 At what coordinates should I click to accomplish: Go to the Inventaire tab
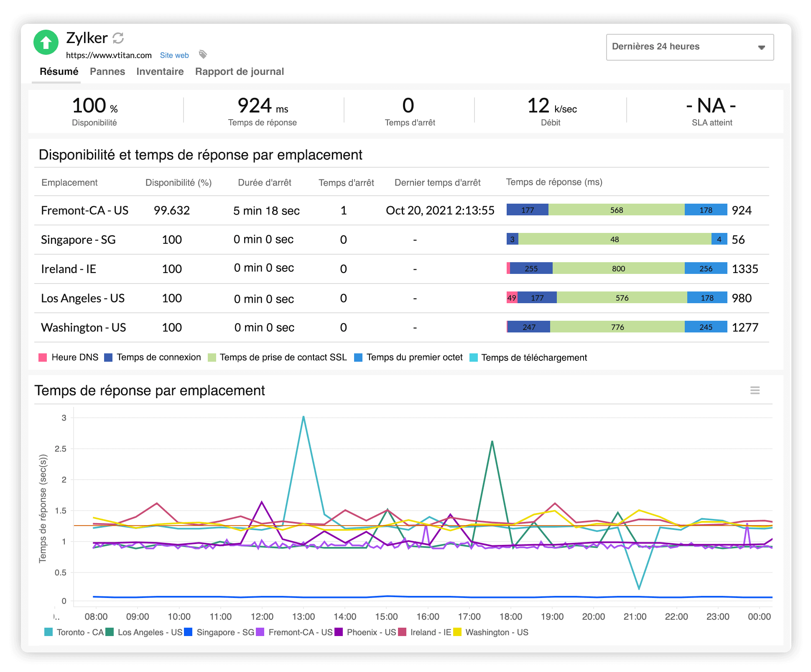pos(160,72)
